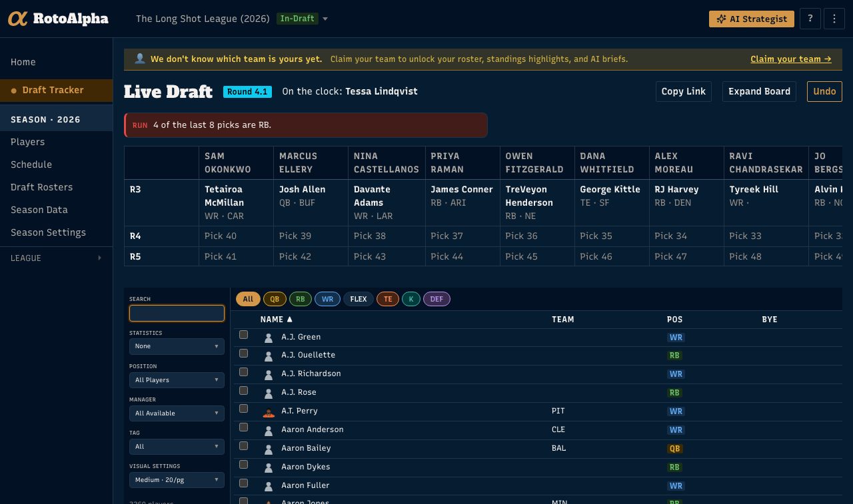Image resolution: width=853 pixels, height=504 pixels.
Task: Open Players in sidebar
Action: click(57, 142)
